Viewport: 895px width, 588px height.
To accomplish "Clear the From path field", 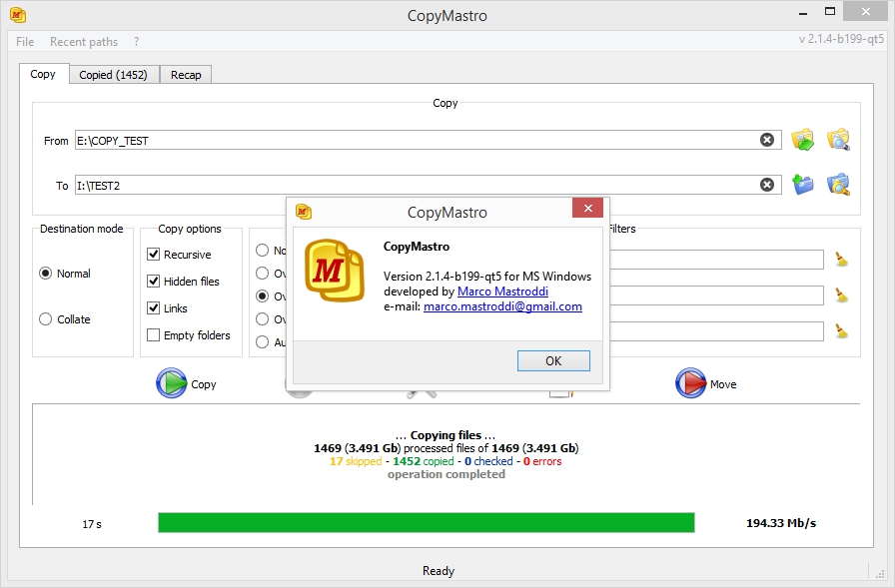I will point(766,140).
